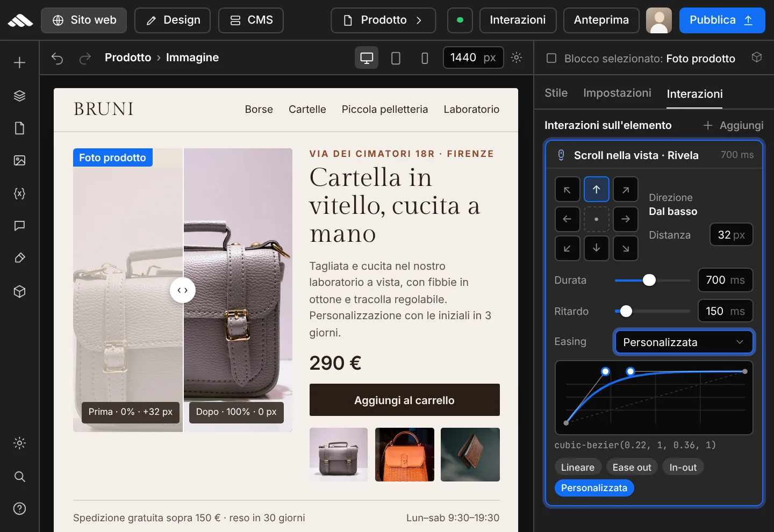Open the add elements plus panel
The height and width of the screenshot is (532, 774).
click(x=19, y=63)
